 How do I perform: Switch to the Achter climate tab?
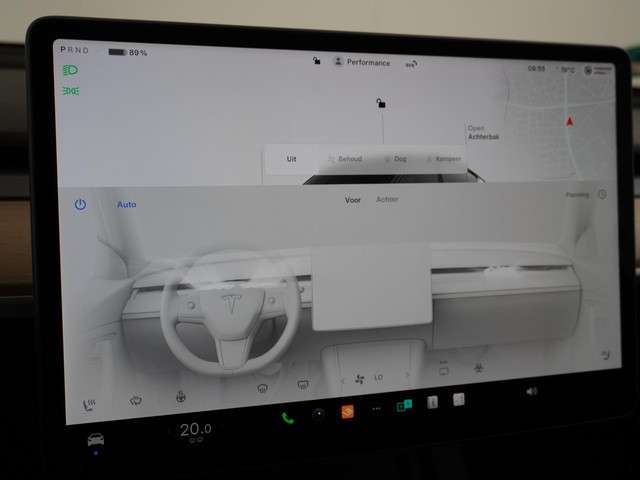coord(387,199)
